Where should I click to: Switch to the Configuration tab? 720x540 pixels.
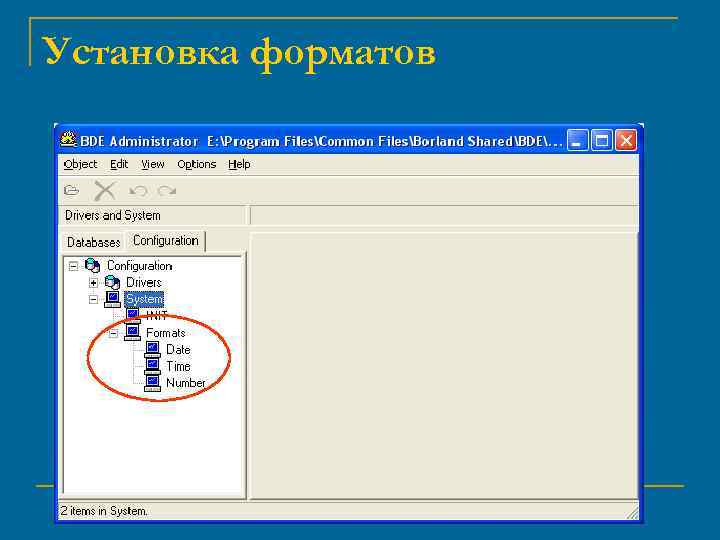[165, 241]
